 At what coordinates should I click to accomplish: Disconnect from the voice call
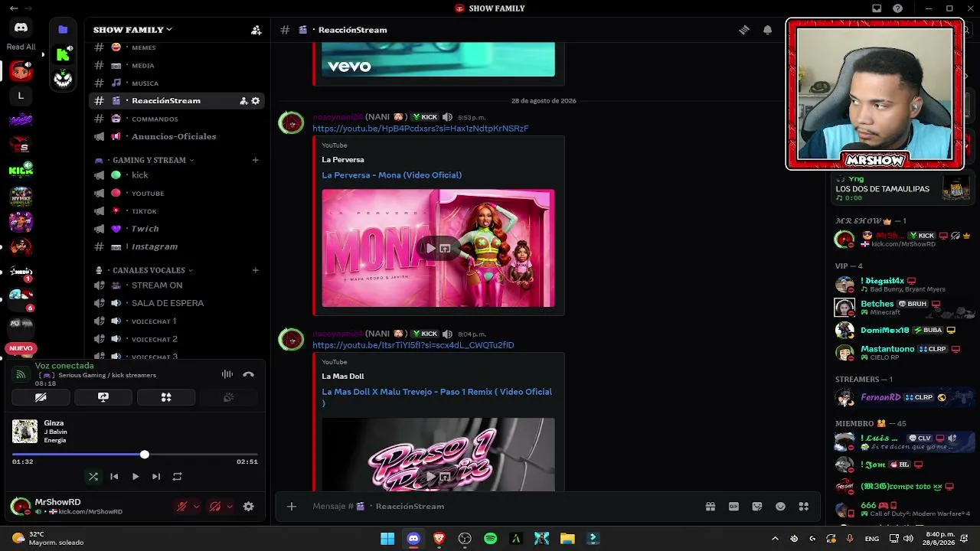point(248,374)
